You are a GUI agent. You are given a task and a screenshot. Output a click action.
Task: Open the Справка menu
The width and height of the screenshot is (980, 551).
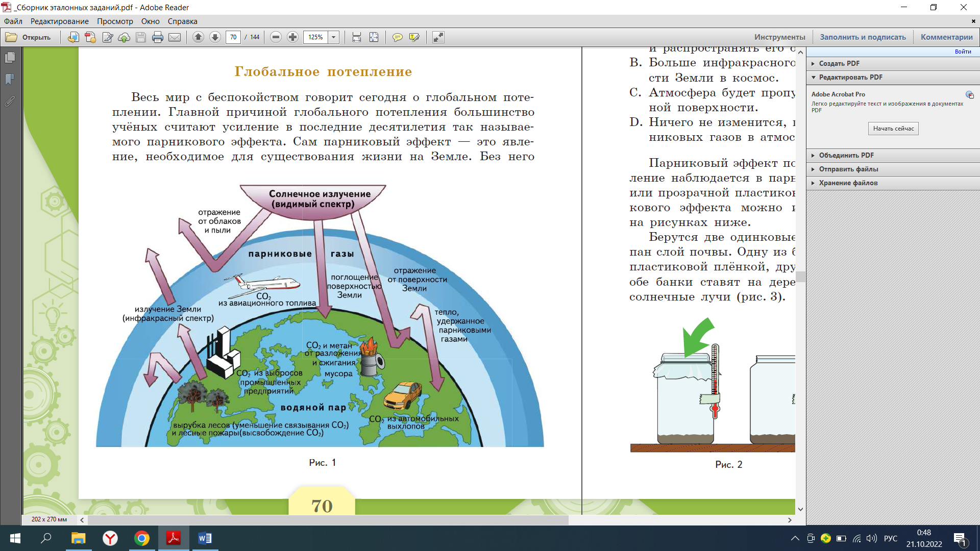coord(182,21)
